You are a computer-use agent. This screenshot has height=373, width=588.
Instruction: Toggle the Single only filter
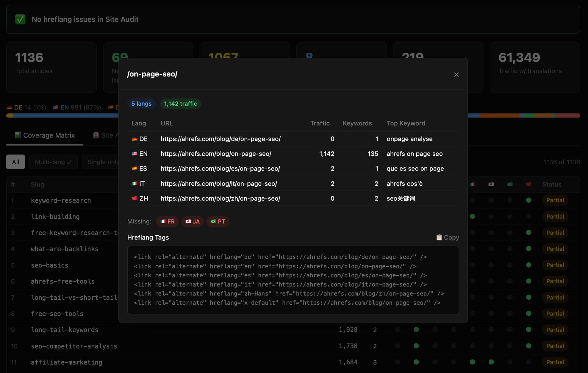click(x=100, y=162)
